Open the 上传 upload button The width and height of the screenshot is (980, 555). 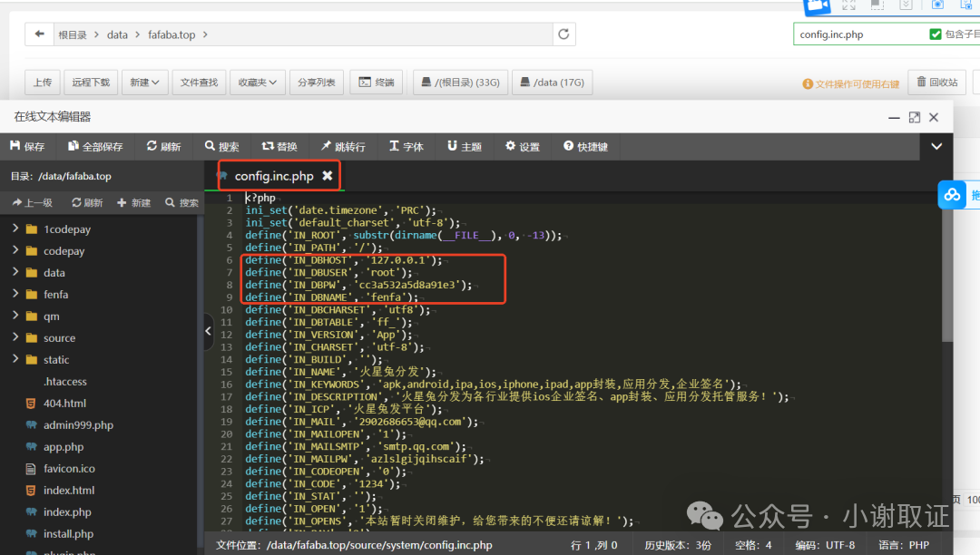pos(43,83)
